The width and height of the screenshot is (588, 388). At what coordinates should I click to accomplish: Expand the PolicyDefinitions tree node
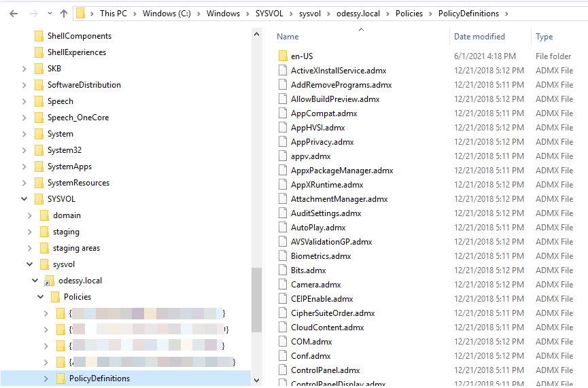[x=46, y=378]
